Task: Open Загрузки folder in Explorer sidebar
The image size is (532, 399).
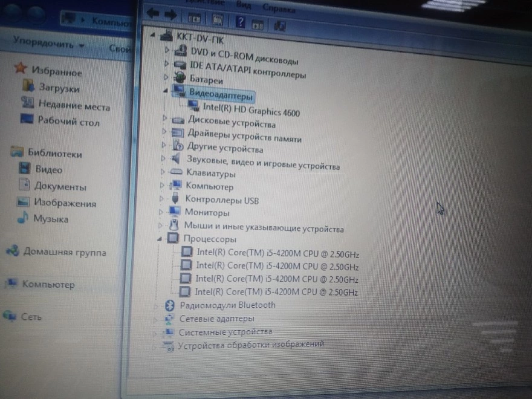Action: tap(59, 88)
